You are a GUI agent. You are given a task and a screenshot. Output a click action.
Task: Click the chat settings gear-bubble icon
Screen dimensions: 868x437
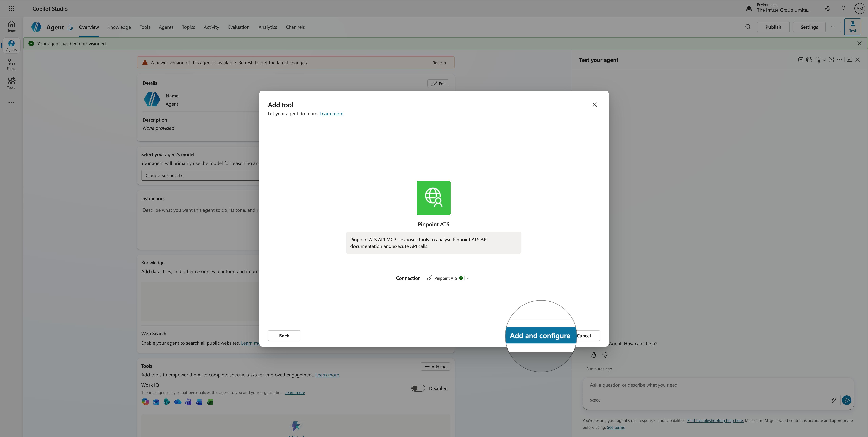[x=817, y=60]
